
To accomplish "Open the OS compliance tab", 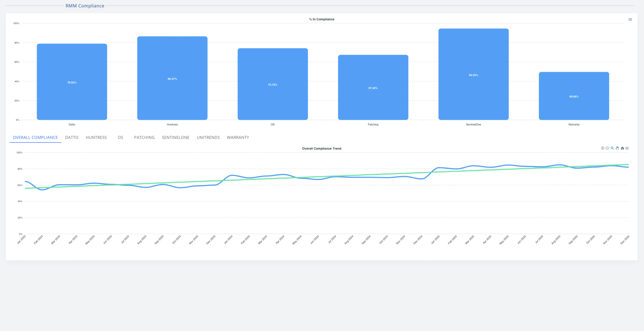I will (x=120, y=137).
